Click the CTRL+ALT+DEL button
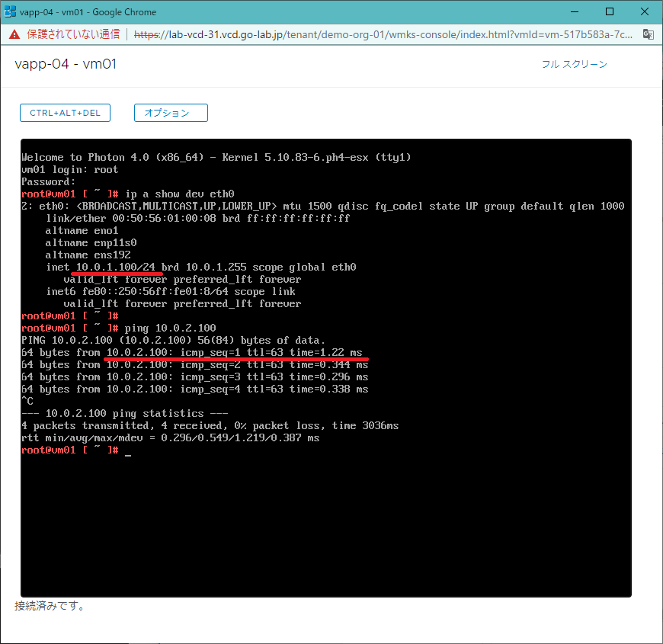Screen dimensions: 663x644 (65, 113)
